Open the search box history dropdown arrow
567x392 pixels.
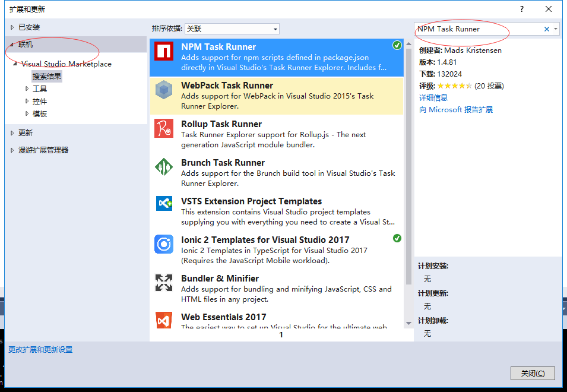pos(556,29)
